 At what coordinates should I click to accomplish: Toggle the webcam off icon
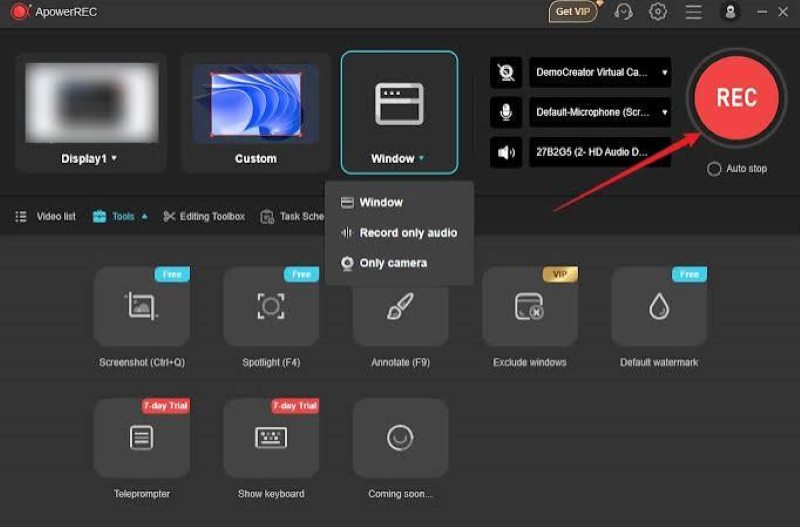[506, 72]
